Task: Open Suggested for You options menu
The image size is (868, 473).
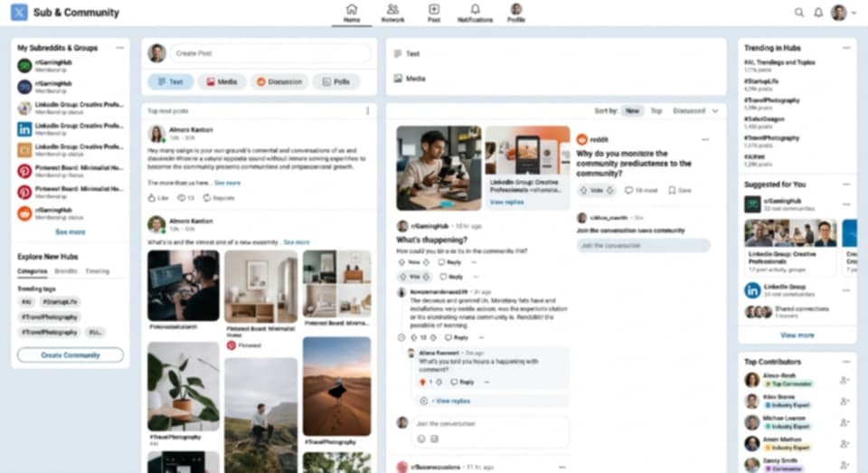Action: (x=846, y=184)
